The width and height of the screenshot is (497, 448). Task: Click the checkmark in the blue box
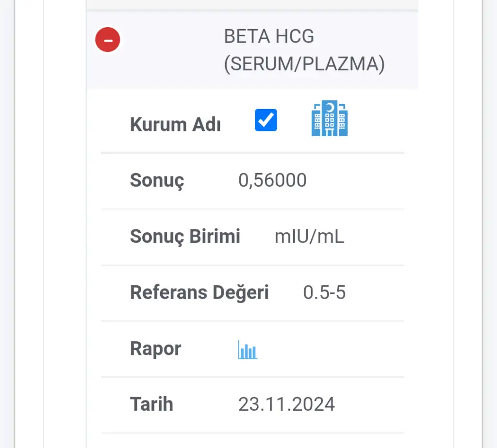(266, 120)
